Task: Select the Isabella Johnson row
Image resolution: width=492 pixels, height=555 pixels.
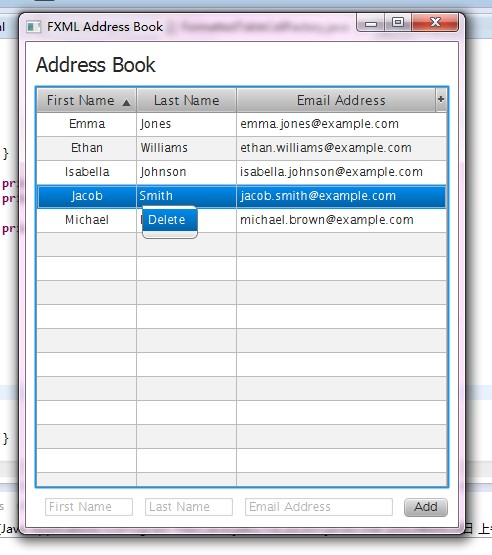Action: click(241, 172)
